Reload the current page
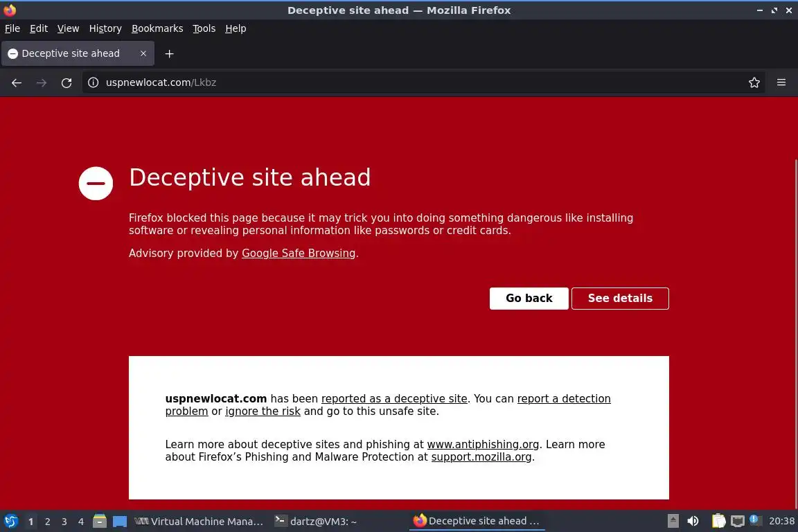 (66, 83)
